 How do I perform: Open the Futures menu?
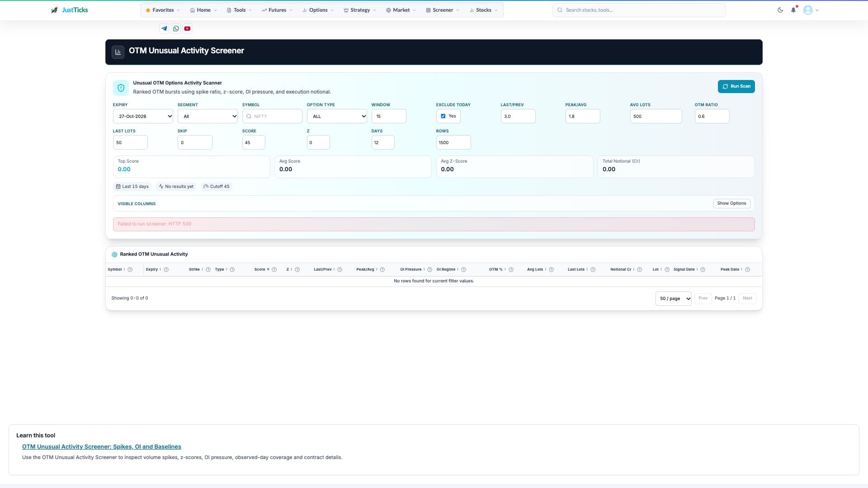[x=277, y=10]
